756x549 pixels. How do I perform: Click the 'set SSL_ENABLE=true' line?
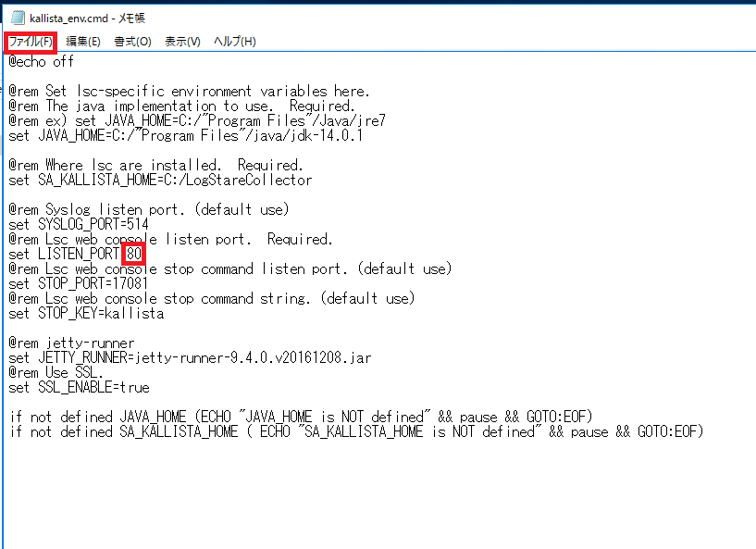click(79, 387)
